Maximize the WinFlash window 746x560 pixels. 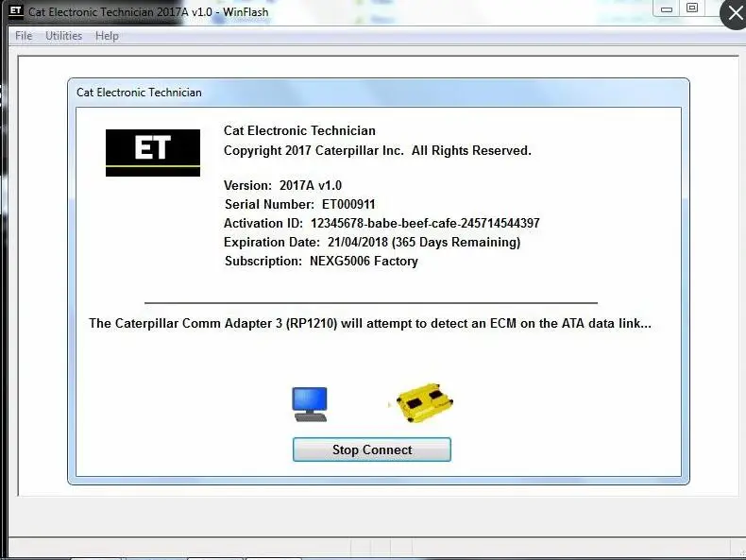tap(692, 8)
